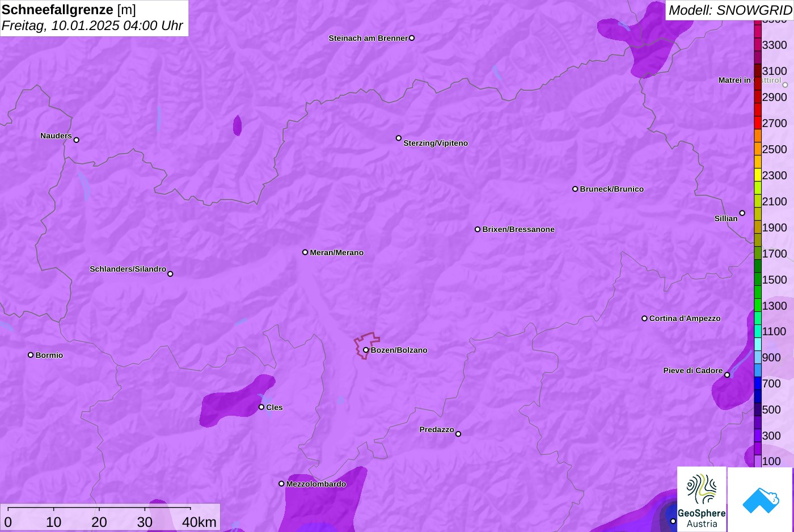Image resolution: width=794 pixels, height=532 pixels.
Task: Select the Cles marker circle
Action: coord(261,407)
